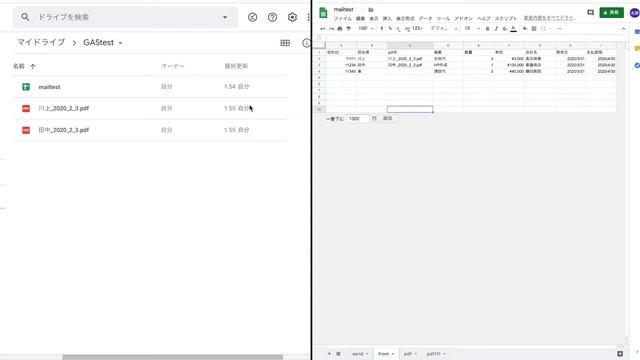This screenshot has width=640, height=360.
Task: Switch to the send sheet tab
Action: coord(358,354)
